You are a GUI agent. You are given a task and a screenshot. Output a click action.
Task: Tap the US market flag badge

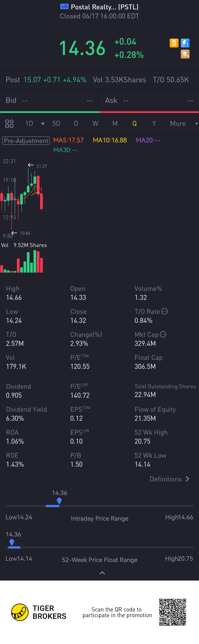tap(64, 6)
